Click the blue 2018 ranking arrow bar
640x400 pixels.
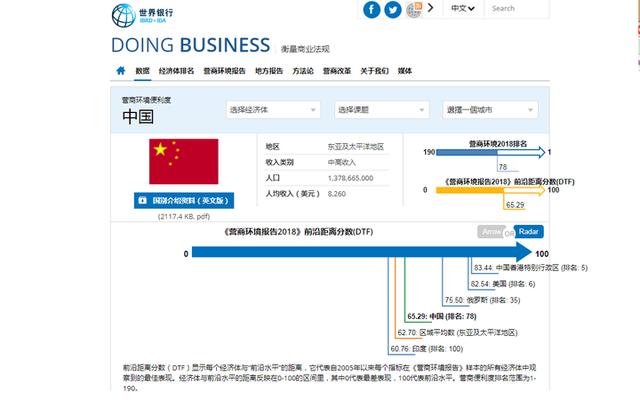[x=490, y=152]
